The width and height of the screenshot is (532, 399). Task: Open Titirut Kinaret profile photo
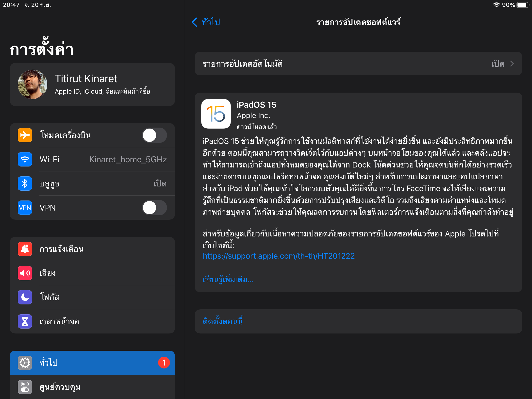33,84
